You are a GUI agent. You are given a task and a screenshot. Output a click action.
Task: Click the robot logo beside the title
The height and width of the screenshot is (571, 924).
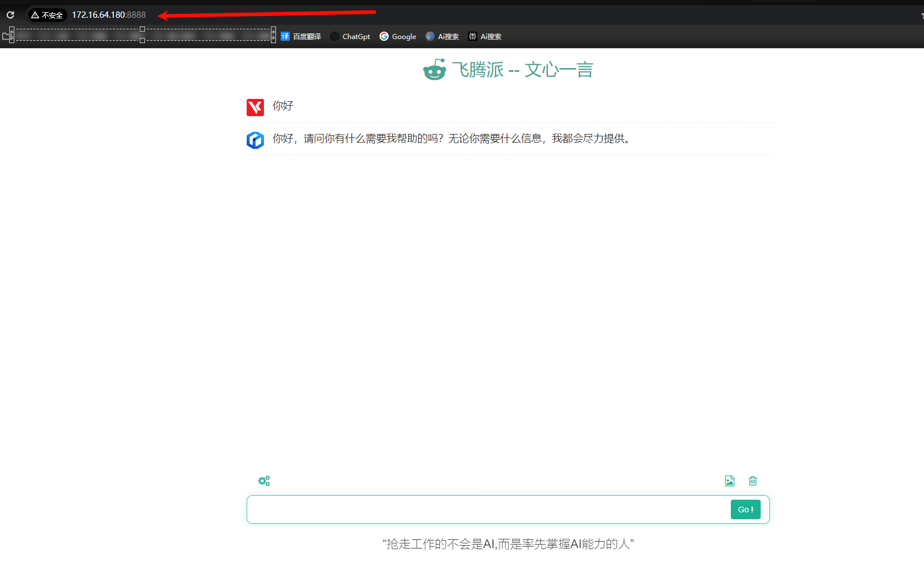point(435,70)
